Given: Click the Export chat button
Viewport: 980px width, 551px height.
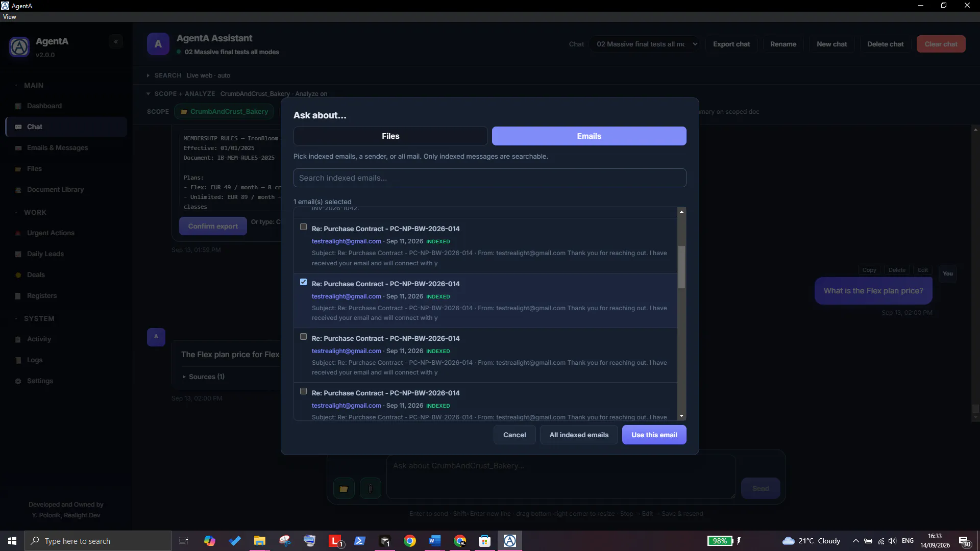Looking at the screenshot, I should [x=731, y=44].
